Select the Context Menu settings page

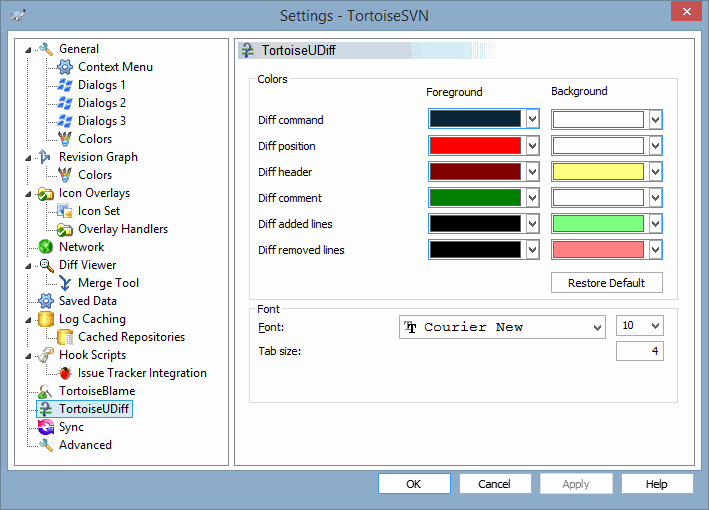tap(115, 67)
